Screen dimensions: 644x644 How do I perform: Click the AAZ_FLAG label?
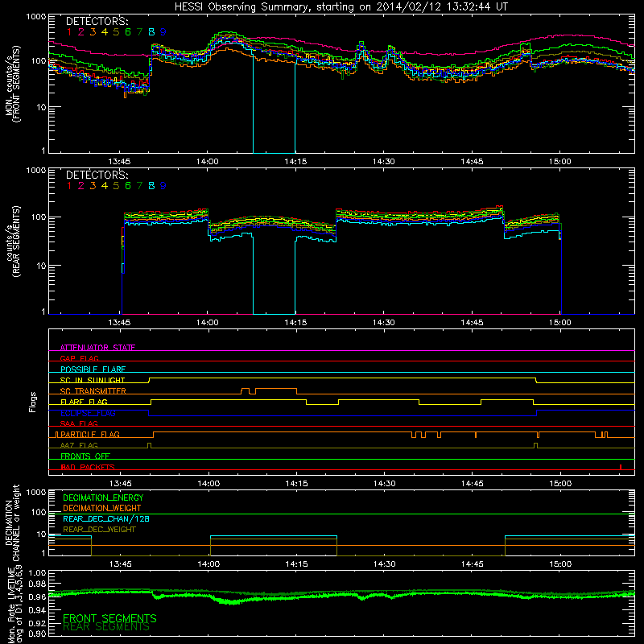(x=79, y=445)
